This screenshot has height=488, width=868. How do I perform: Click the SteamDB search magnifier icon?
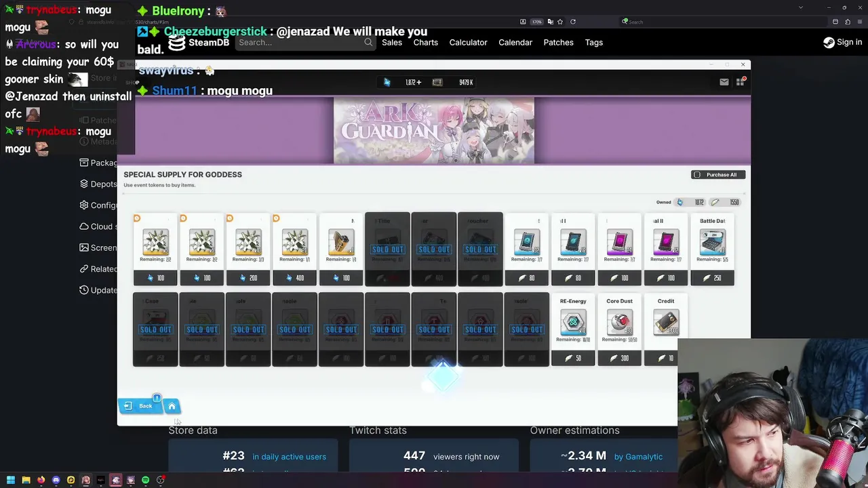[368, 42]
